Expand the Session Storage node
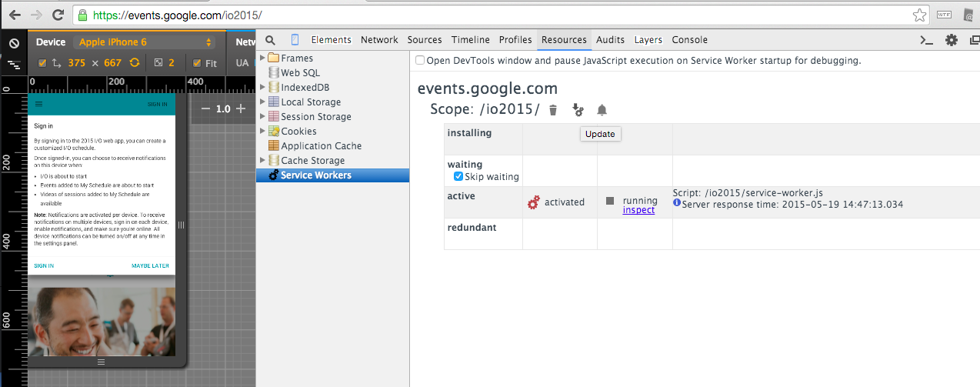This screenshot has width=980, height=387. pos(262,116)
